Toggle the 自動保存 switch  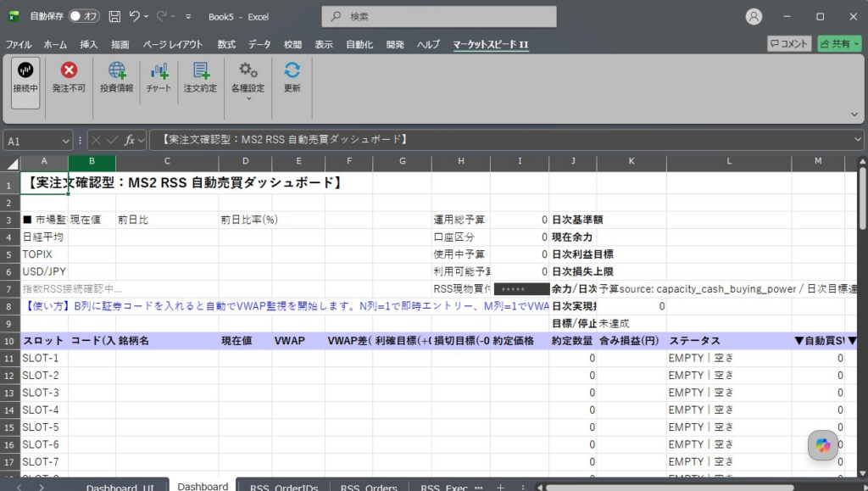[x=84, y=16]
